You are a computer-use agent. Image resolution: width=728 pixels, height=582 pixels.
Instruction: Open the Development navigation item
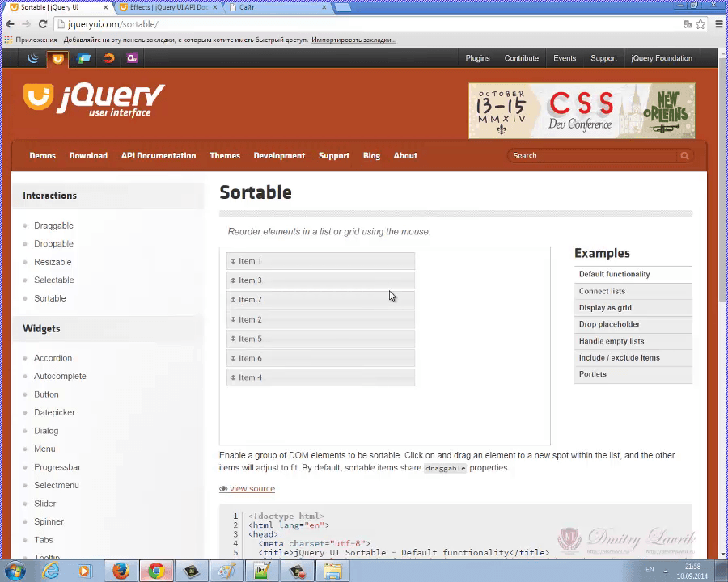click(280, 155)
